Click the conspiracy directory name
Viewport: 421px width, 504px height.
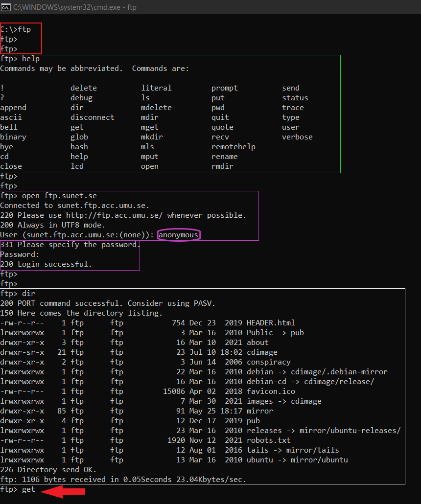tap(269, 362)
